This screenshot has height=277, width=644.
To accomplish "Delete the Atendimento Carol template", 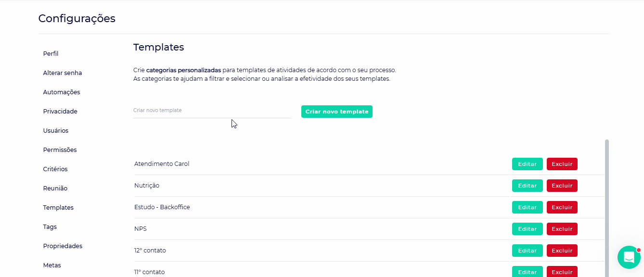I will [562, 164].
